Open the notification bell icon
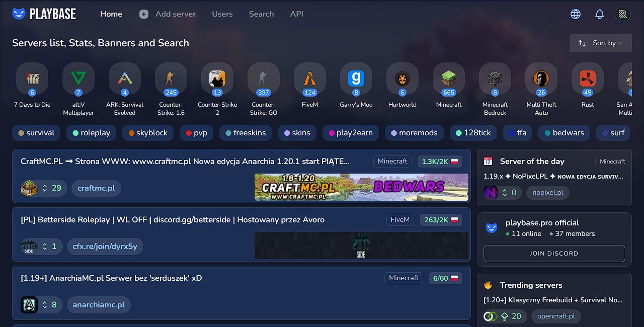 (599, 14)
